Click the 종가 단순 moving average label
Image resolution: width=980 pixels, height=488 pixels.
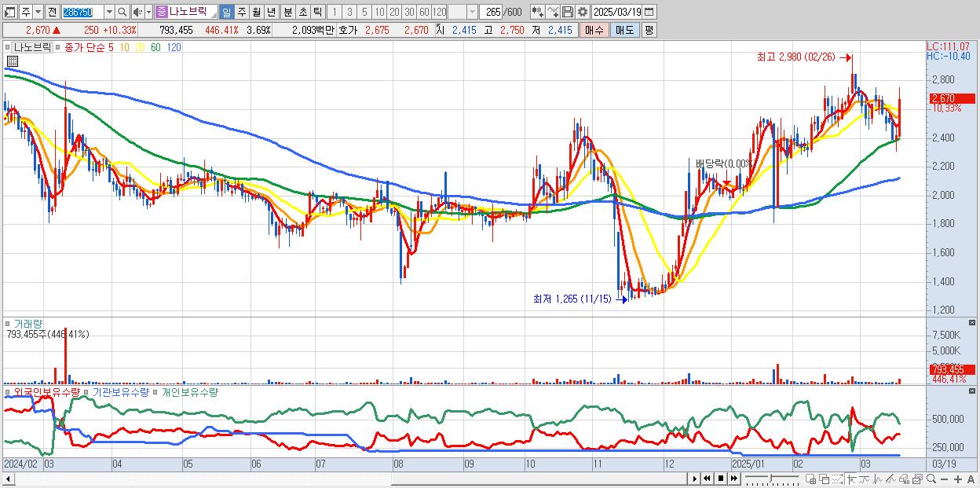[x=85, y=47]
